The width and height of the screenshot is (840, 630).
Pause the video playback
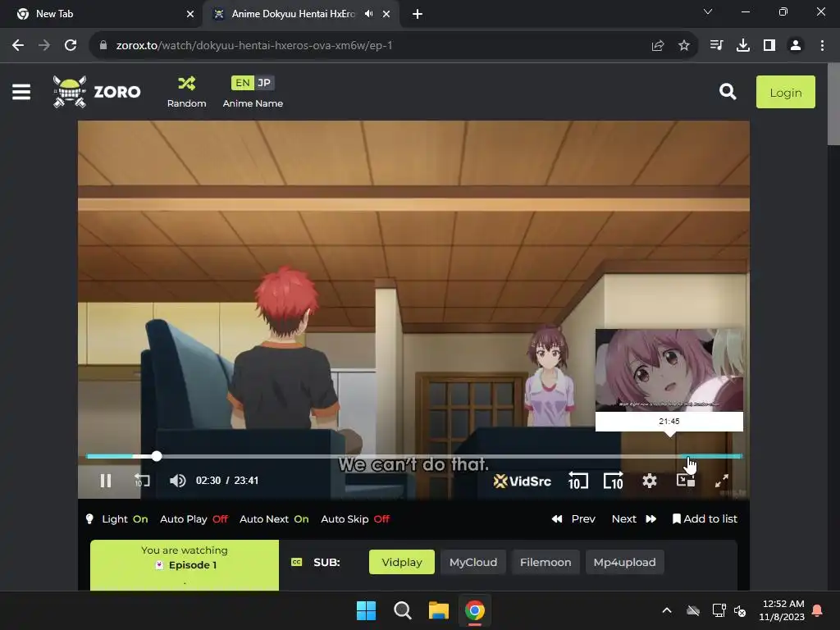coord(106,481)
